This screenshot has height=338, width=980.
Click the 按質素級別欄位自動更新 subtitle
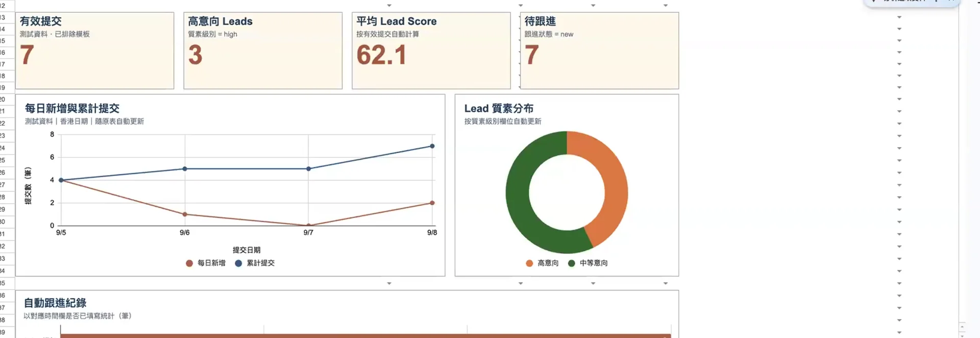503,122
